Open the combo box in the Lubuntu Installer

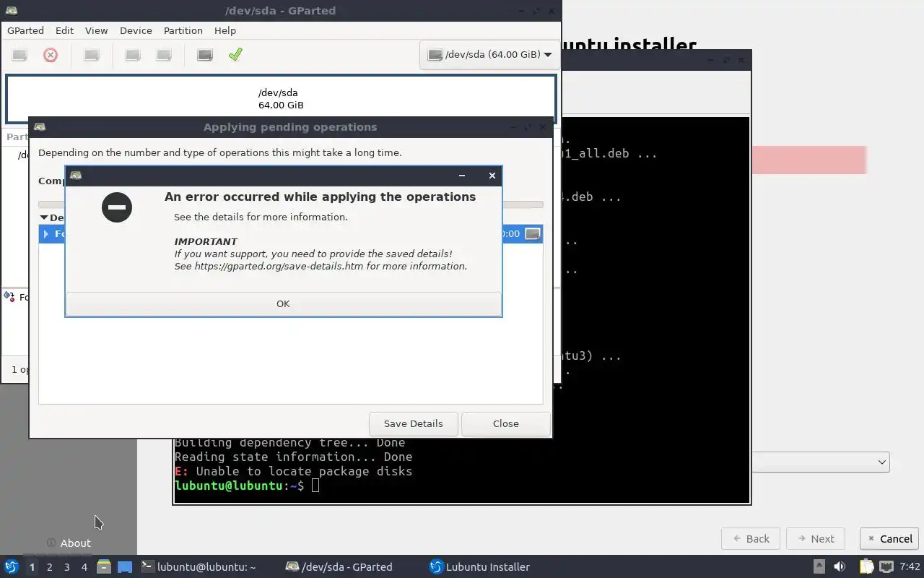pyautogui.click(x=820, y=462)
